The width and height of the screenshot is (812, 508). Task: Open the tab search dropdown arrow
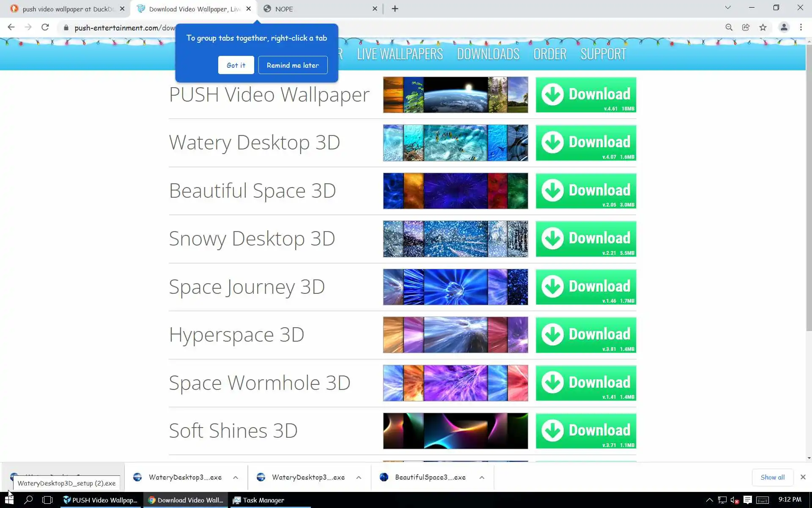(x=727, y=8)
